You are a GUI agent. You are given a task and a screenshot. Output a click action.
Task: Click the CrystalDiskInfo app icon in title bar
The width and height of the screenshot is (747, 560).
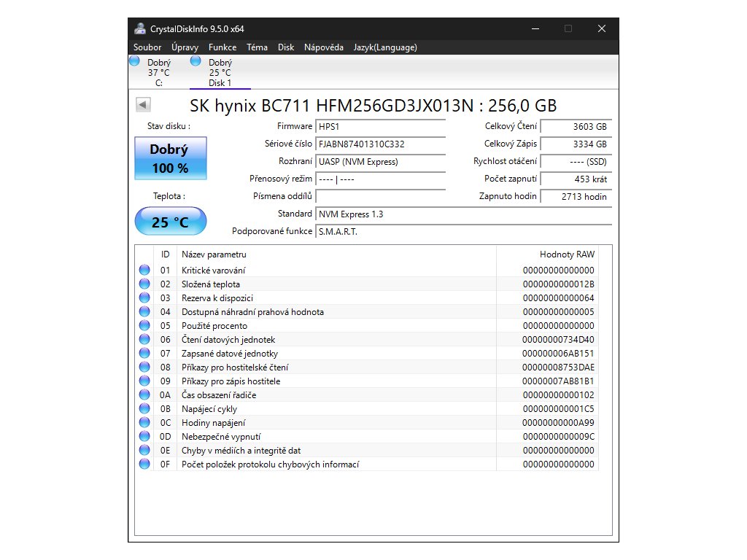click(x=139, y=28)
